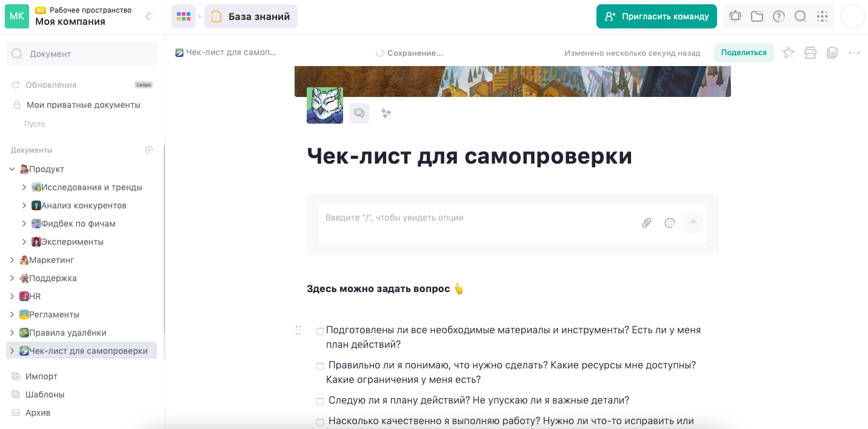Click the paperclip attachment icon
This screenshot has width=868, height=429.
pyautogui.click(x=646, y=223)
